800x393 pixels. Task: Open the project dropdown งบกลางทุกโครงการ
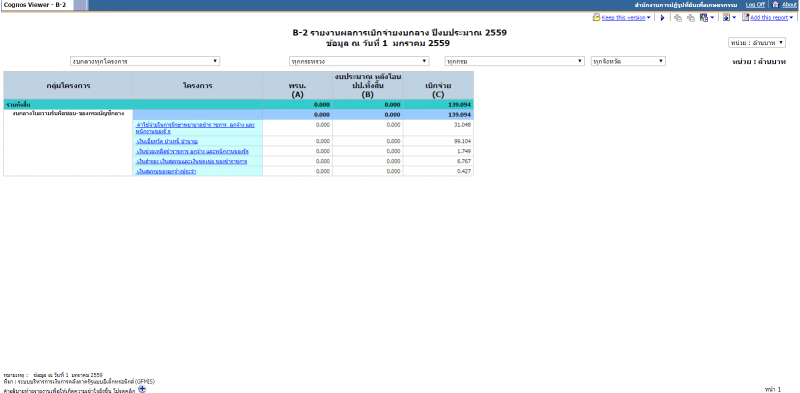(145, 61)
